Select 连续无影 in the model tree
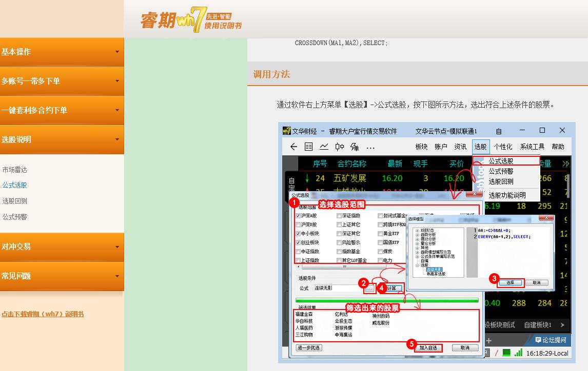This screenshot has width=588, height=371. [x=434, y=269]
